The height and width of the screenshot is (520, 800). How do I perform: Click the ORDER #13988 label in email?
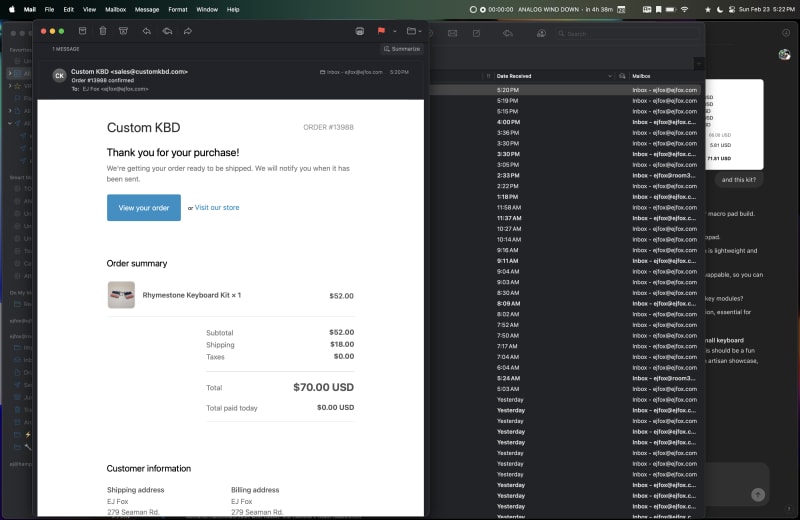click(329, 127)
